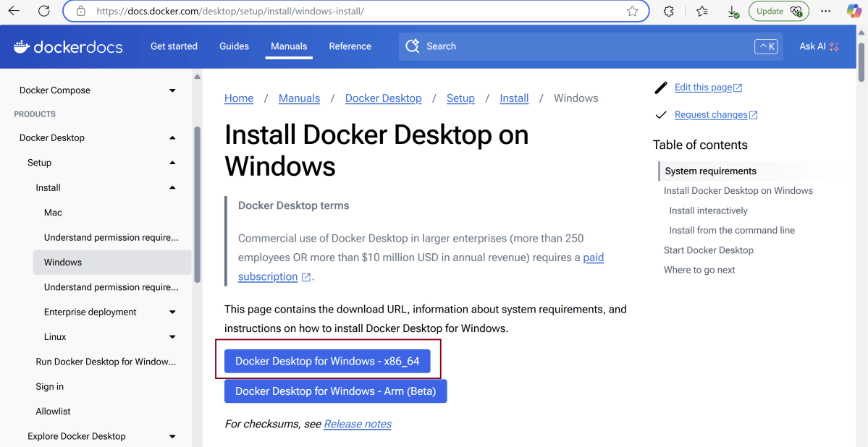The height and width of the screenshot is (447, 868).
Task: Expand Enterprise deployment in sidebar
Action: 172,312
